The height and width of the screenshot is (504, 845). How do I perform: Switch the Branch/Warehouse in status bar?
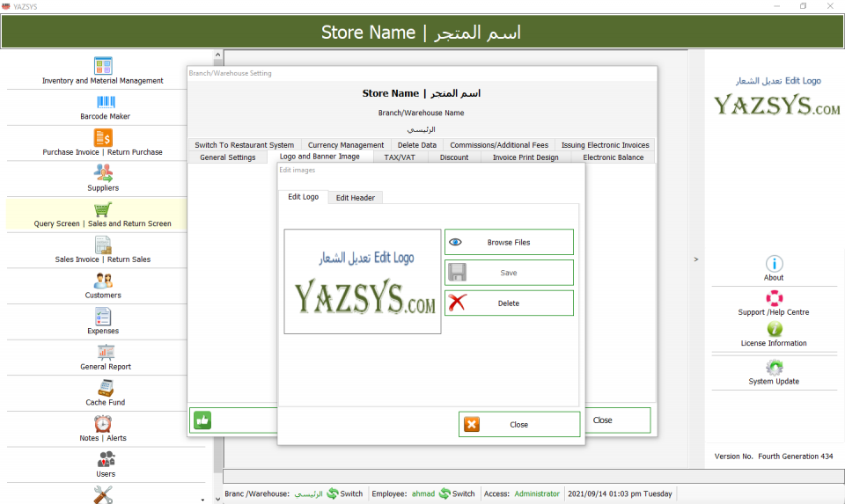(344, 493)
